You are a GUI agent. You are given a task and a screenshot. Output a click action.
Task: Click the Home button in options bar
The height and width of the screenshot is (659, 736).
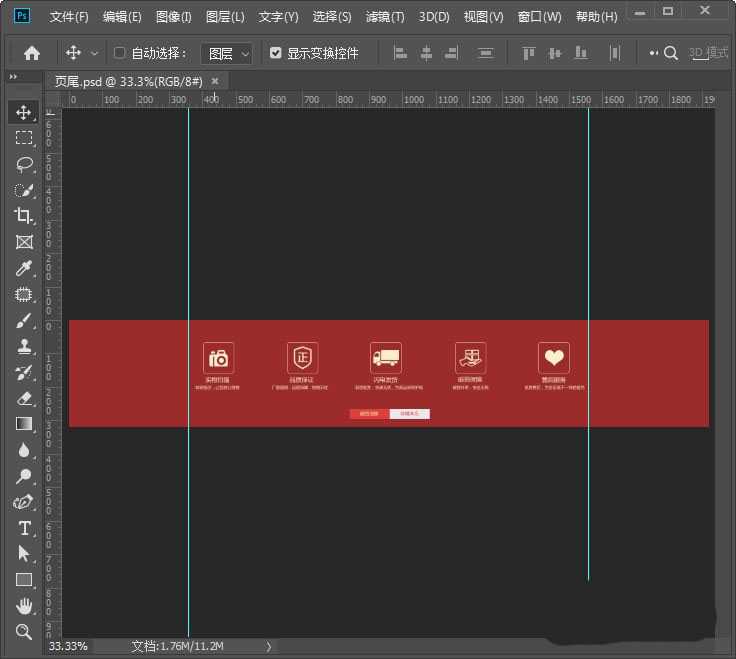point(32,53)
